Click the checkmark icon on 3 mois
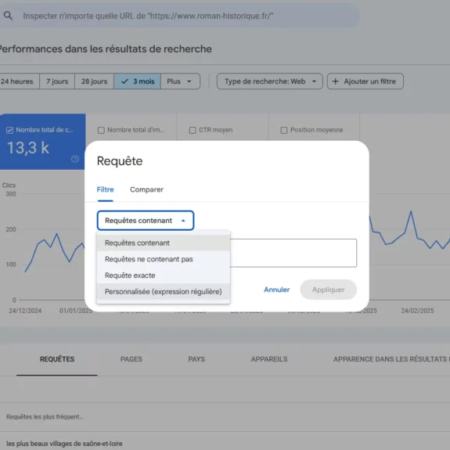The width and height of the screenshot is (450, 450). pos(124,81)
